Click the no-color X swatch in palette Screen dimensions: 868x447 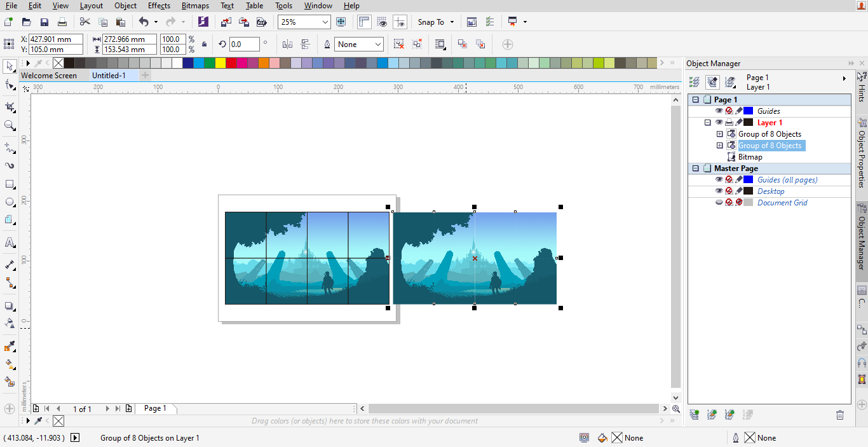(58, 63)
